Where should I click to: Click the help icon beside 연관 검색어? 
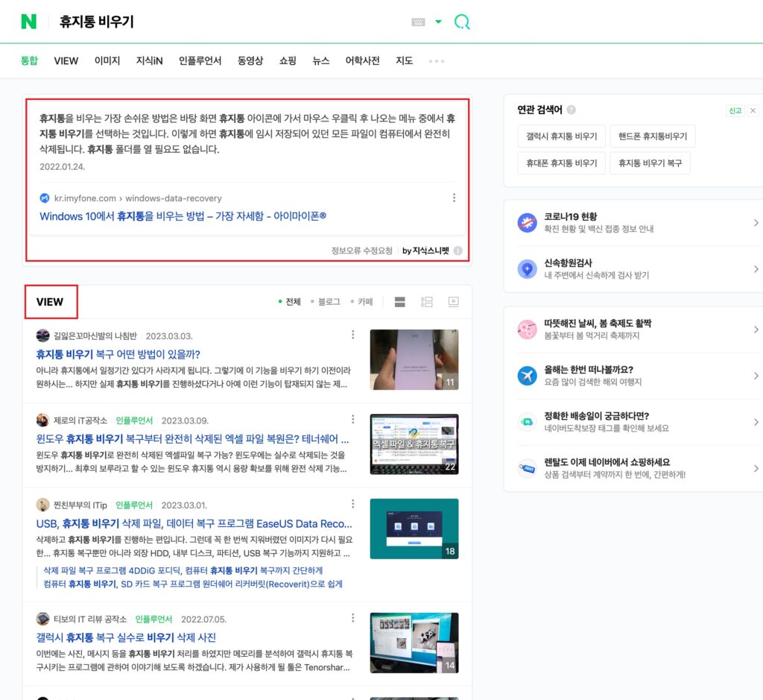(571, 110)
